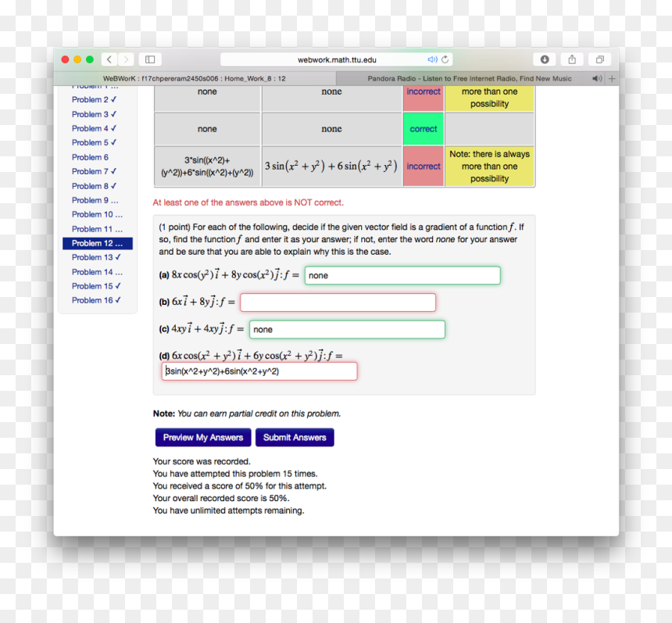The height and width of the screenshot is (623, 672).
Task: Switch to the Pandora Radio tab
Action: (470, 78)
